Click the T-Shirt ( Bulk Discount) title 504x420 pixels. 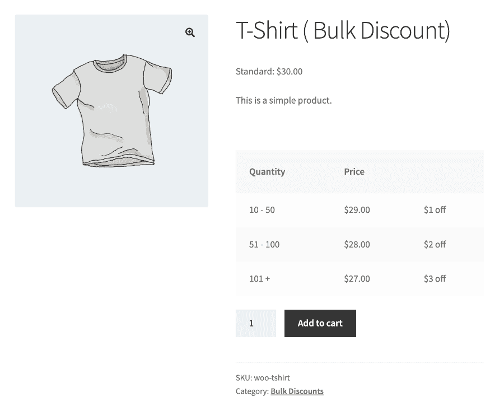coord(343,31)
